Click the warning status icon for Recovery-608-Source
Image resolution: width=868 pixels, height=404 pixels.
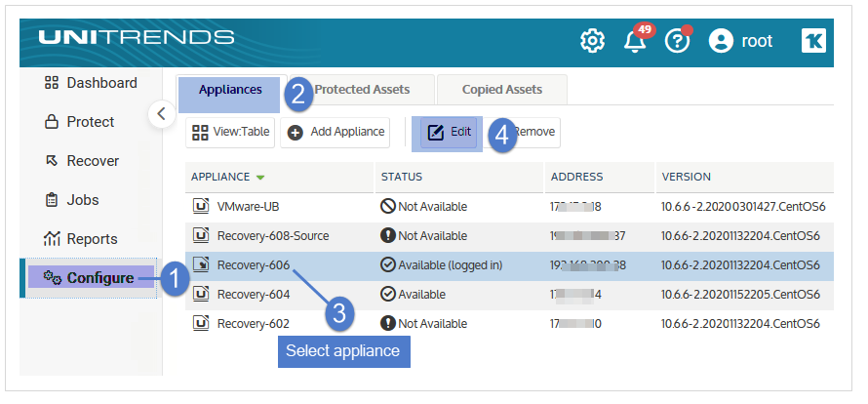tap(388, 235)
